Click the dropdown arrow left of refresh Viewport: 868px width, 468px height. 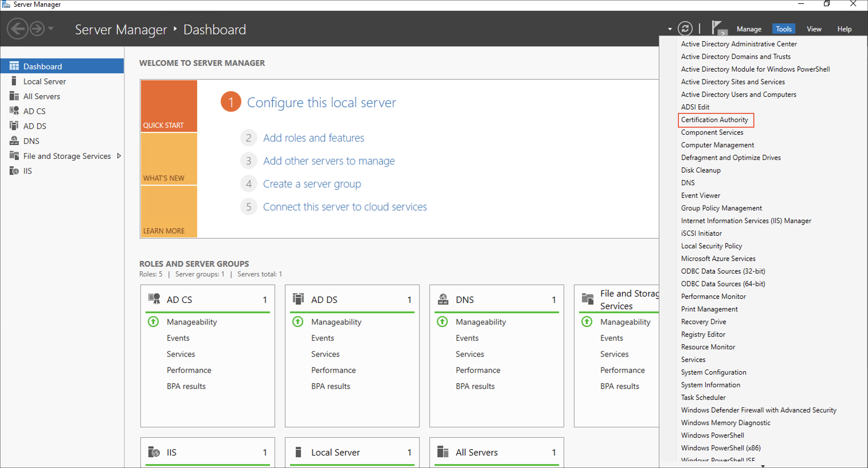(x=670, y=29)
